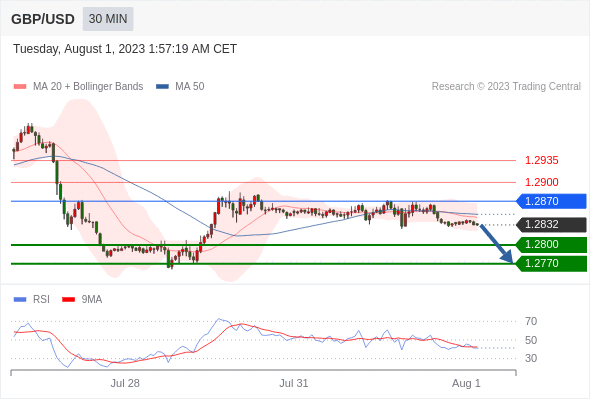Viewport: 590px width, 400px height.
Task: Click the RSI 30 level label
Action: tap(531, 358)
